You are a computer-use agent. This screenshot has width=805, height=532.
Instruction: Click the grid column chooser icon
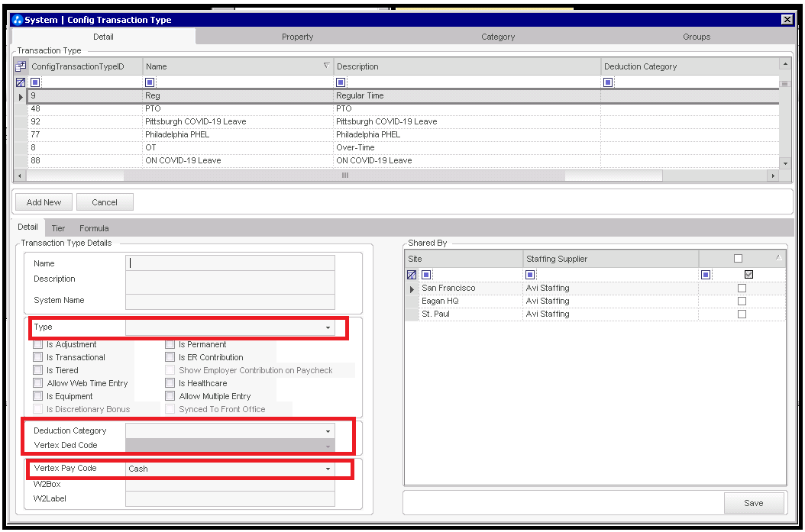(x=21, y=66)
